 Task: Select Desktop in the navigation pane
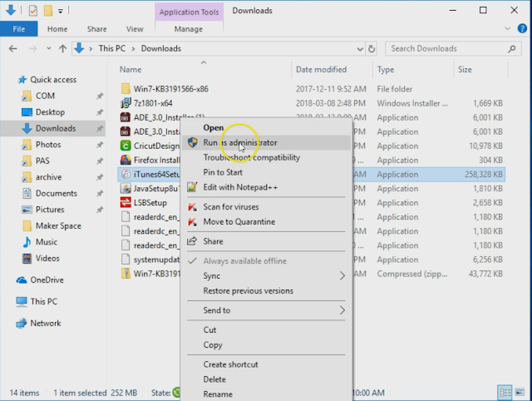[x=50, y=112]
